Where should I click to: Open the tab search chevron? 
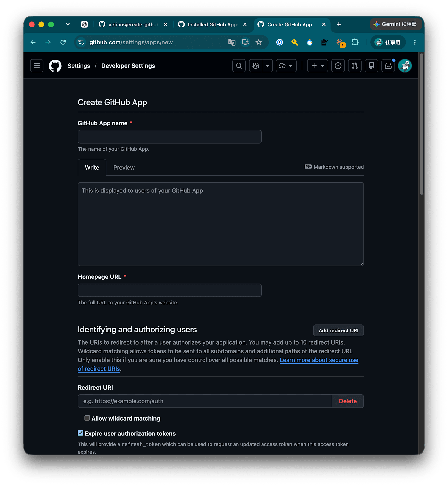tap(68, 24)
